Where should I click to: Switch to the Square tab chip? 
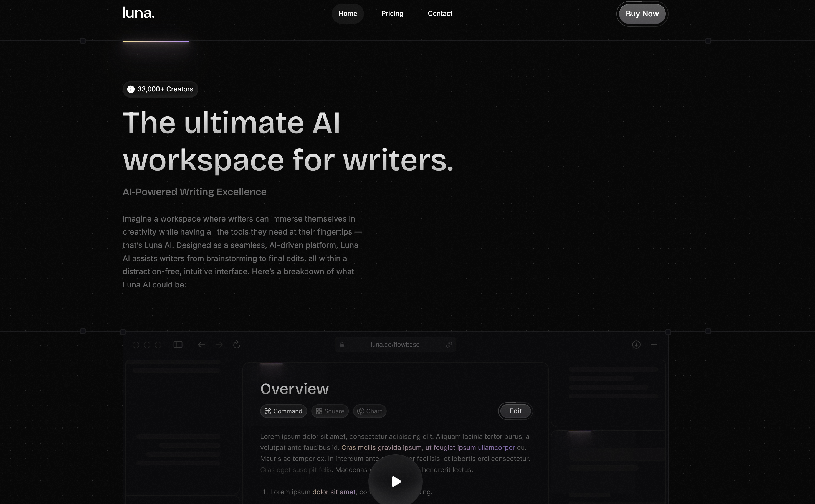pyautogui.click(x=330, y=411)
